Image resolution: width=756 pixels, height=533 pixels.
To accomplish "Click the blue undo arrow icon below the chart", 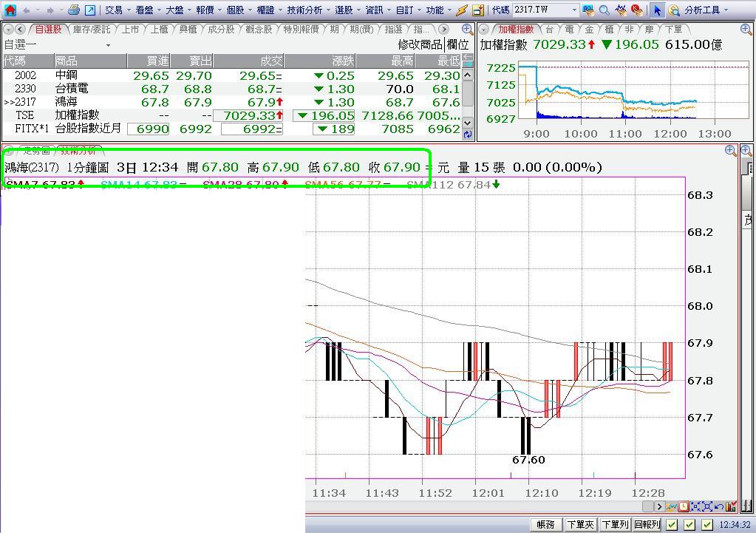I will 719,506.
